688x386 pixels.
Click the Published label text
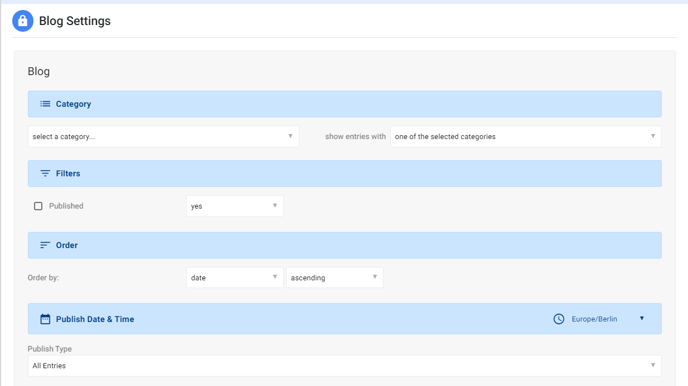[66, 206]
